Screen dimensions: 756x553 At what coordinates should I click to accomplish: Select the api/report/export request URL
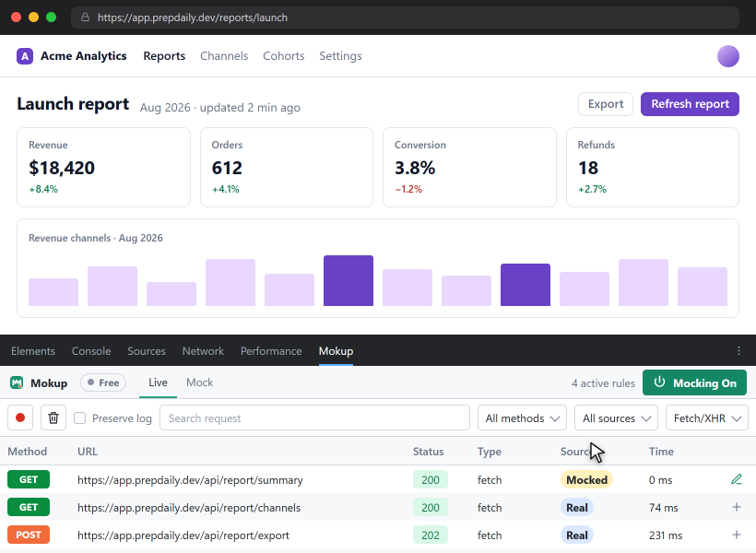click(183, 535)
